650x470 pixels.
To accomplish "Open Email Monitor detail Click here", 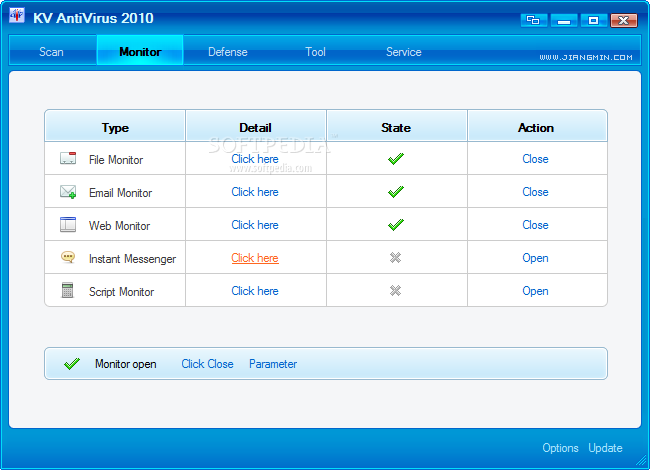I will click(x=255, y=192).
